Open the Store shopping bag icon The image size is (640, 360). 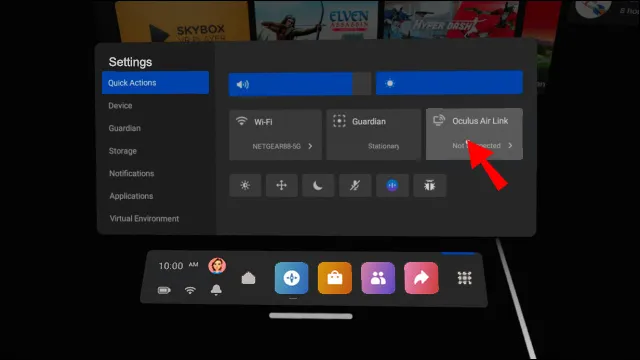[x=335, y=278]
